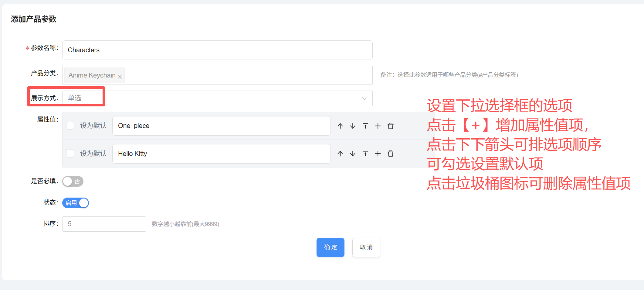Remove the Anime Keychain category tag
Viewport: 644px width, 290px height.
[120, 76]
